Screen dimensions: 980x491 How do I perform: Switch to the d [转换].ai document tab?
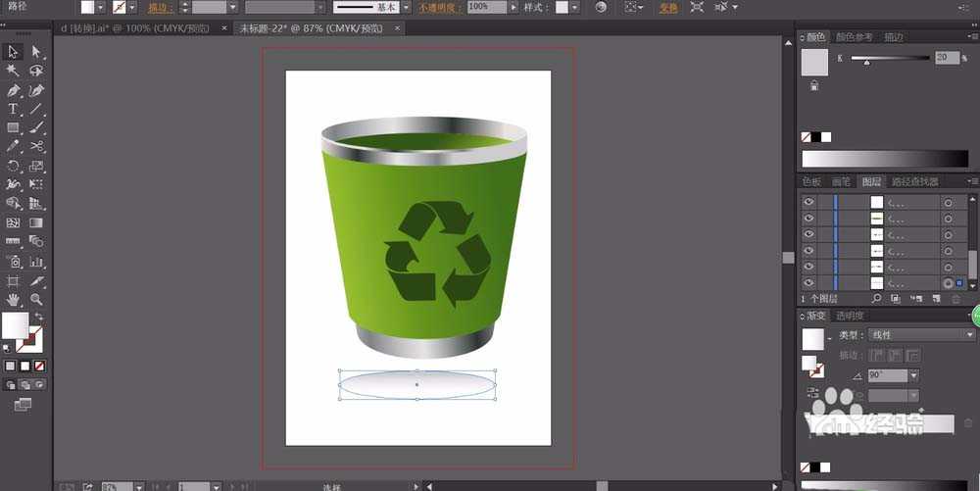134,28
